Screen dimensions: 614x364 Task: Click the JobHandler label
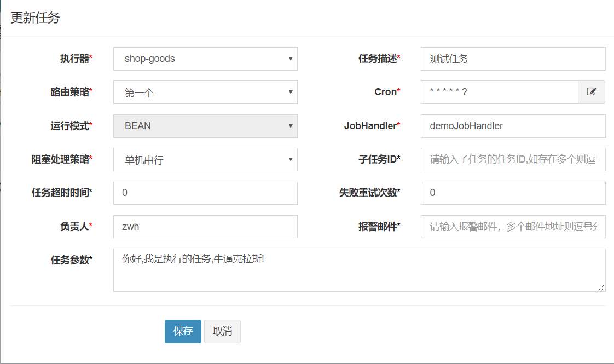372,126
